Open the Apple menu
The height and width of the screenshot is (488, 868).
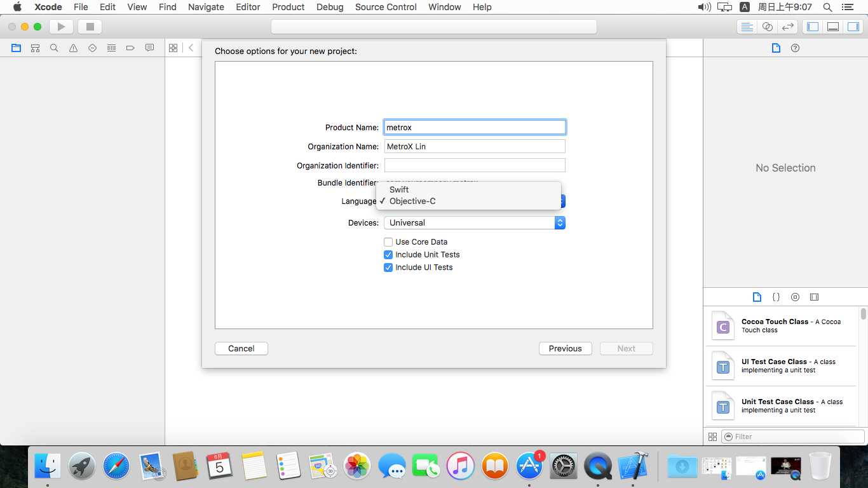[x=17, y=7]
